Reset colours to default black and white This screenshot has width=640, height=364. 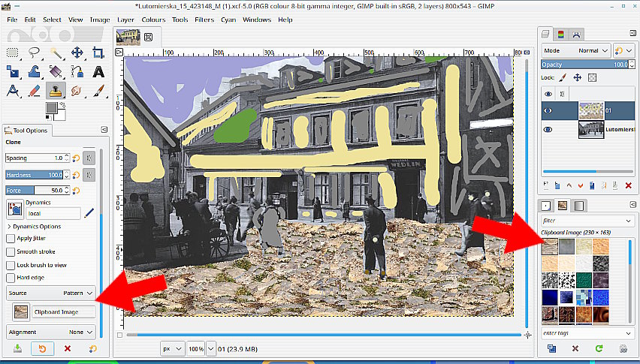(x=48, y=118)
